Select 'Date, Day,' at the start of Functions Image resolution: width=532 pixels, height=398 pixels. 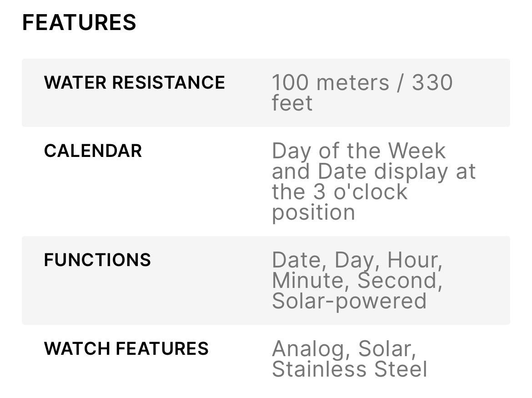point(325,260)
